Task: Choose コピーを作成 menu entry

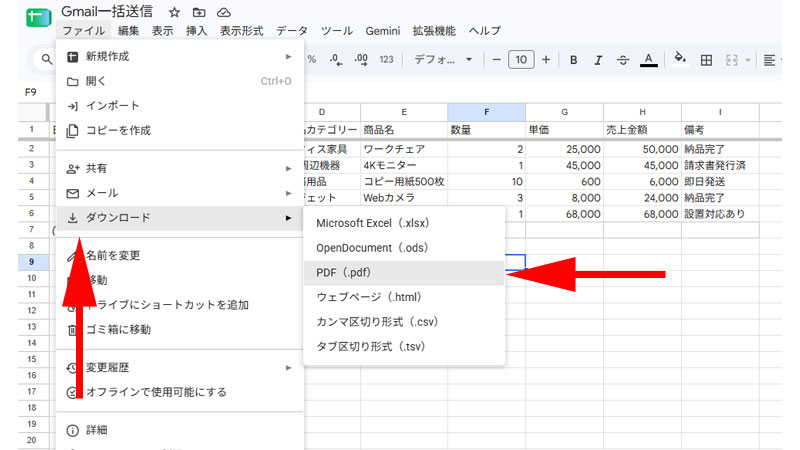Action: pos(180,131)
